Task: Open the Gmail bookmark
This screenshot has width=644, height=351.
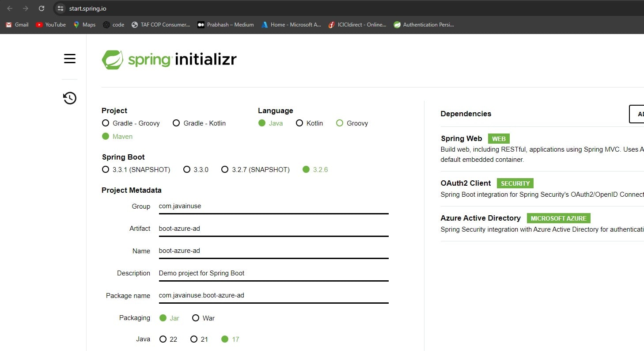Action: tap(17, 25)
